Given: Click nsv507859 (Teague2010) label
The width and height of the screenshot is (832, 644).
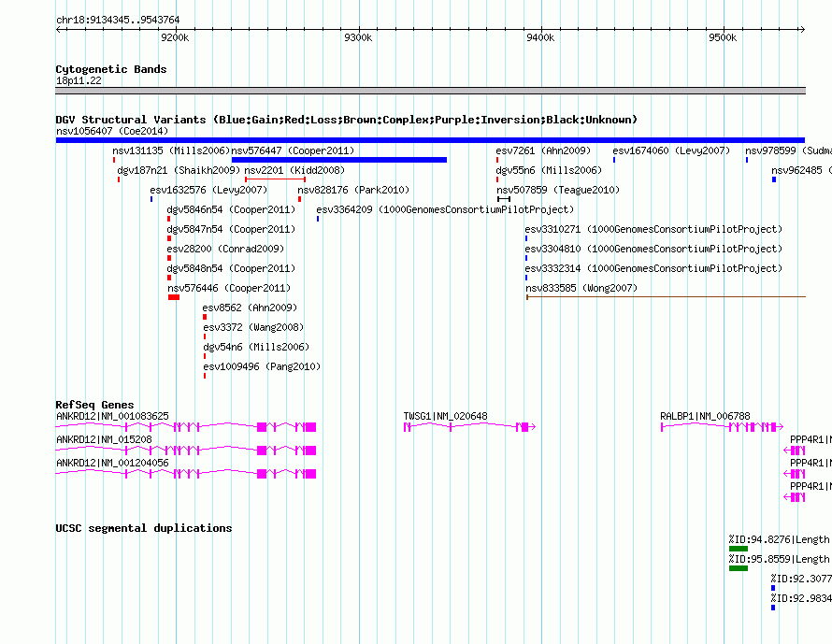Looking at the screenshot, I should pos(558,190).
